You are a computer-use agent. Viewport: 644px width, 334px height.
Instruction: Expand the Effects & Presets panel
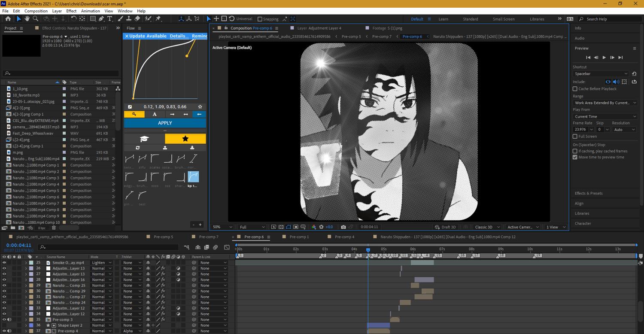[589, 193]
